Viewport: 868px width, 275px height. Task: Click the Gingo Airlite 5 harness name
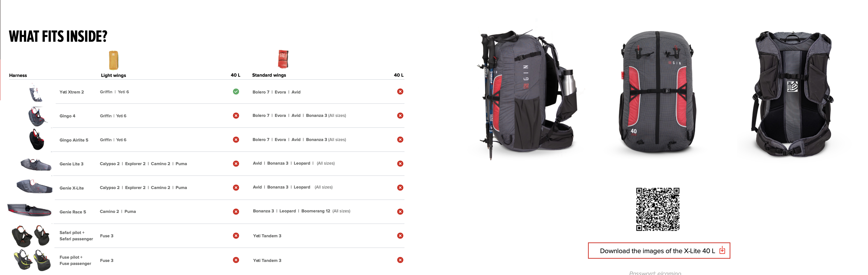(x=74, y=140)
